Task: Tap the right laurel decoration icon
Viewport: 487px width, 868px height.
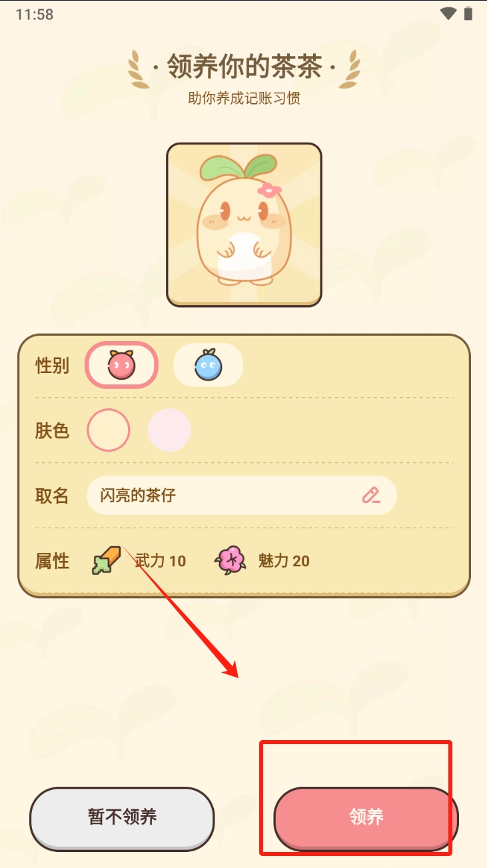Action: [x=349, y=69]
